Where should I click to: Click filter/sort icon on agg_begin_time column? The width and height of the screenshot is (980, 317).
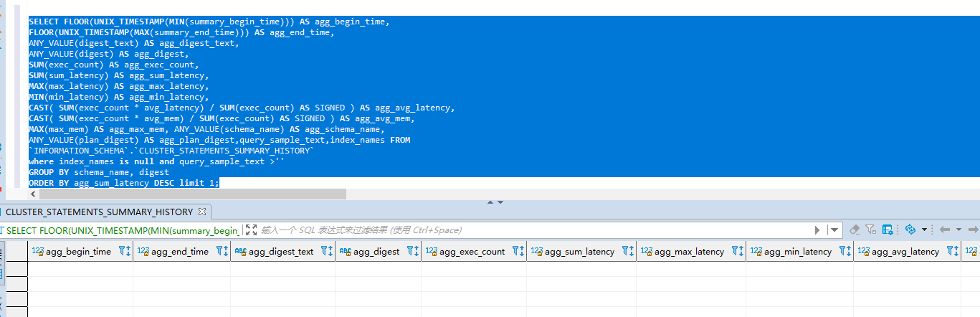coord(123,252)
